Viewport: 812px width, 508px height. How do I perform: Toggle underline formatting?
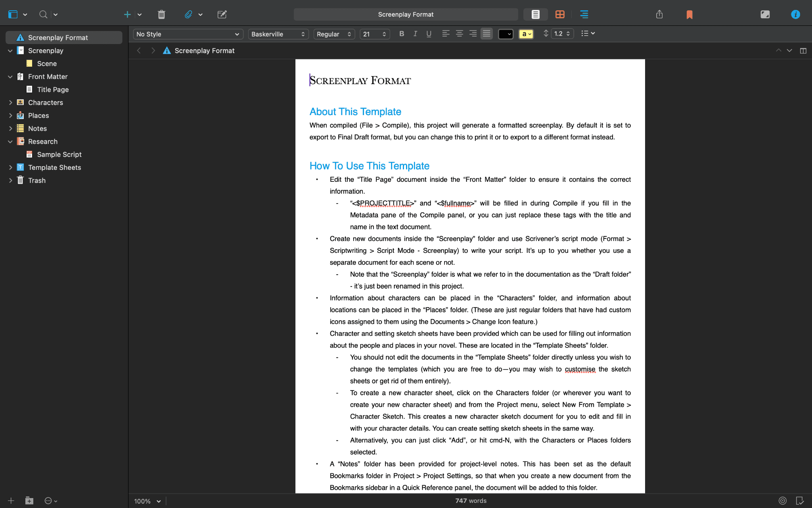[x=428, y=34]
